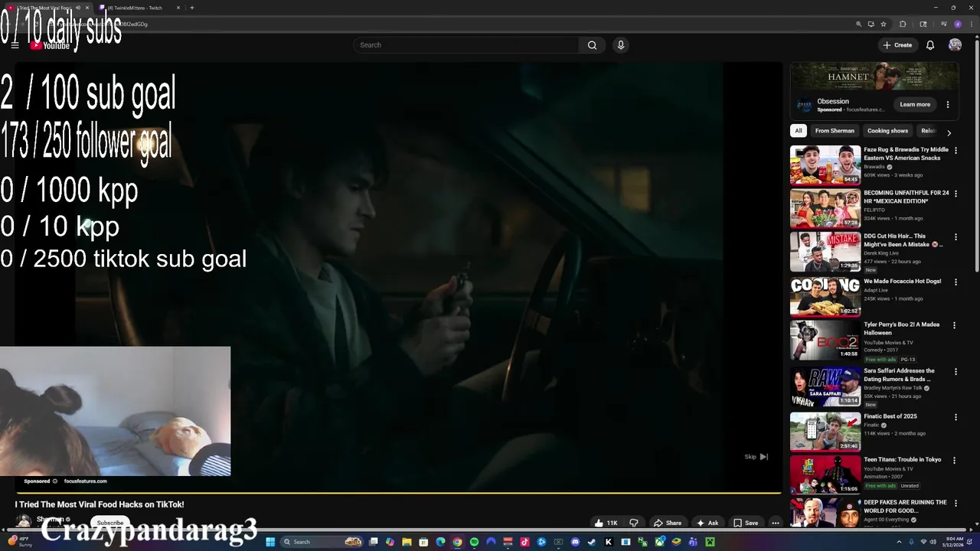The width and height of the screenshot is (980, 551).
Task: Open Tyler Perry's Boo 2 thumbnail
Action: [x=825, y=341]
